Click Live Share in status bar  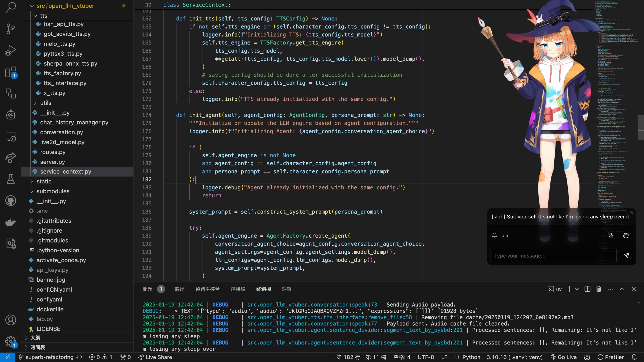pos(155,357)
